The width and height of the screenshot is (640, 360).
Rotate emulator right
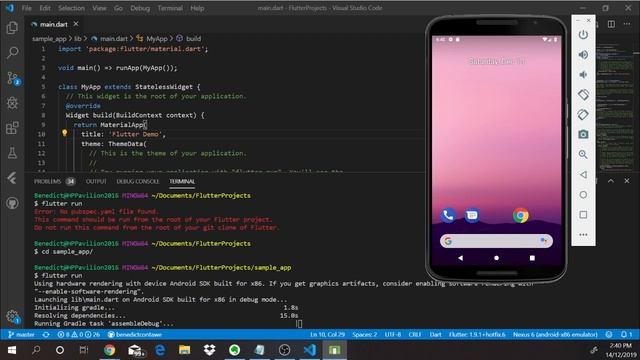[583, 115]
